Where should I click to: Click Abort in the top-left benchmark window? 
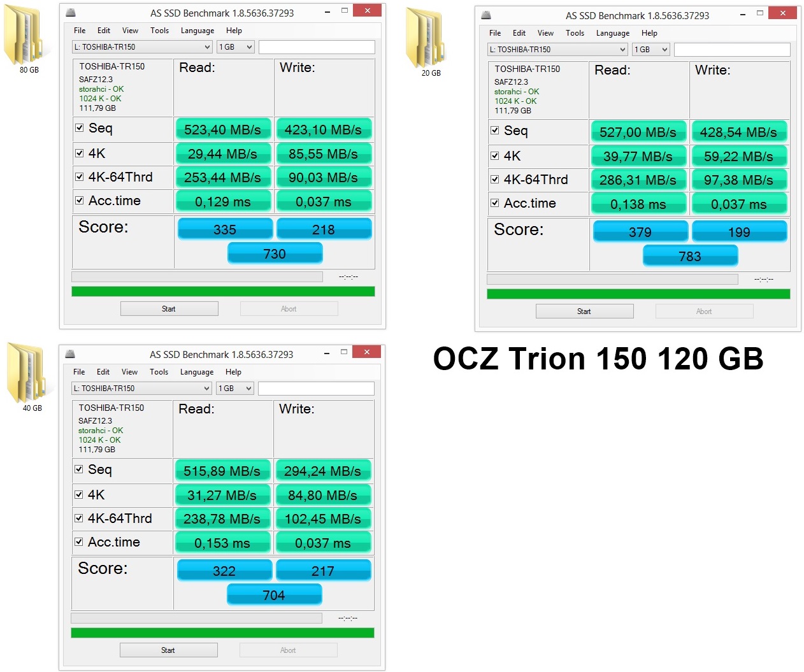click(x=289, y=309)
